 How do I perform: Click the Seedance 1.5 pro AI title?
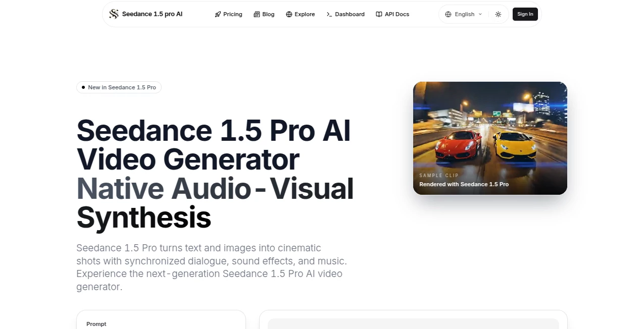point(152,14)
